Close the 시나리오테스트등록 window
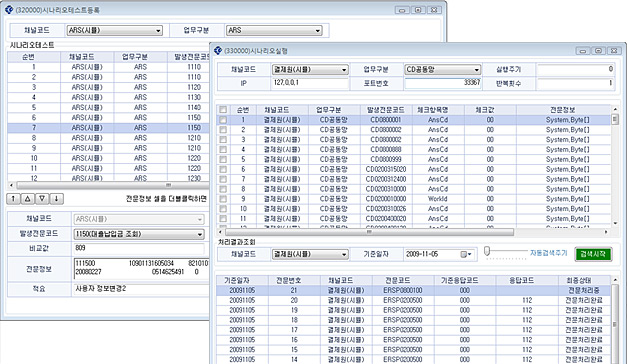 coord(433,10)
